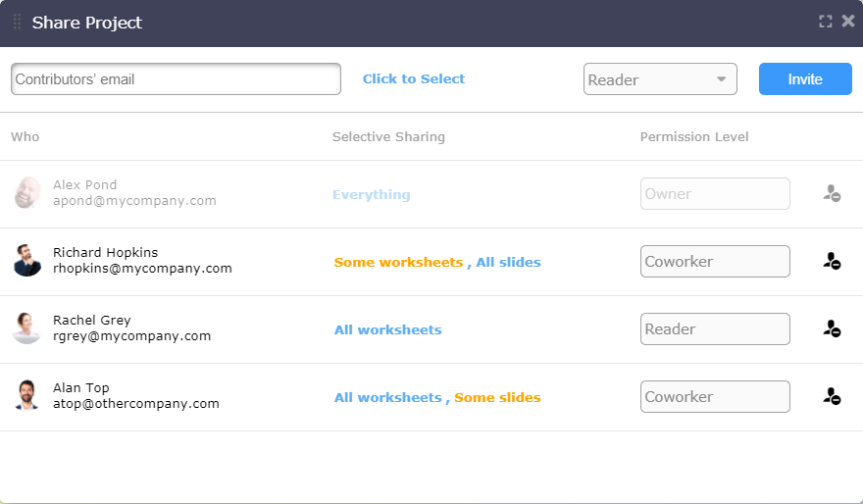Open 'Some slides' sharing for Alan Top
This screenshot has width=863, height=504.
point(497,398)
